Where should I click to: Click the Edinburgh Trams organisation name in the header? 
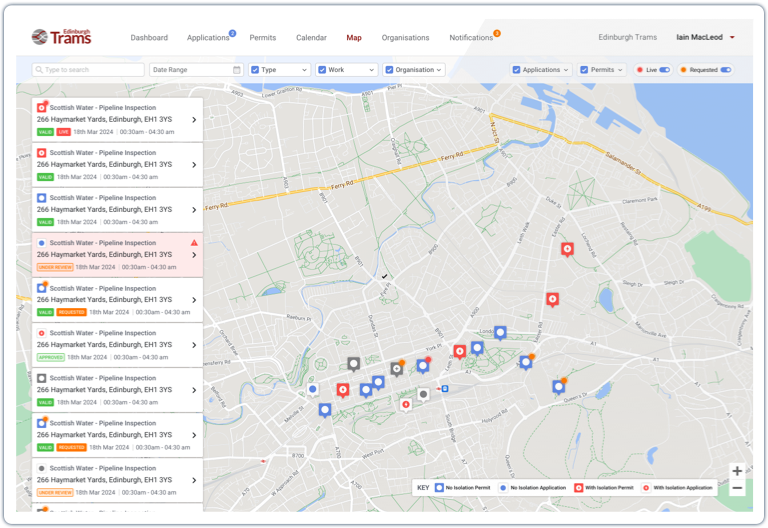pos(627,37)
